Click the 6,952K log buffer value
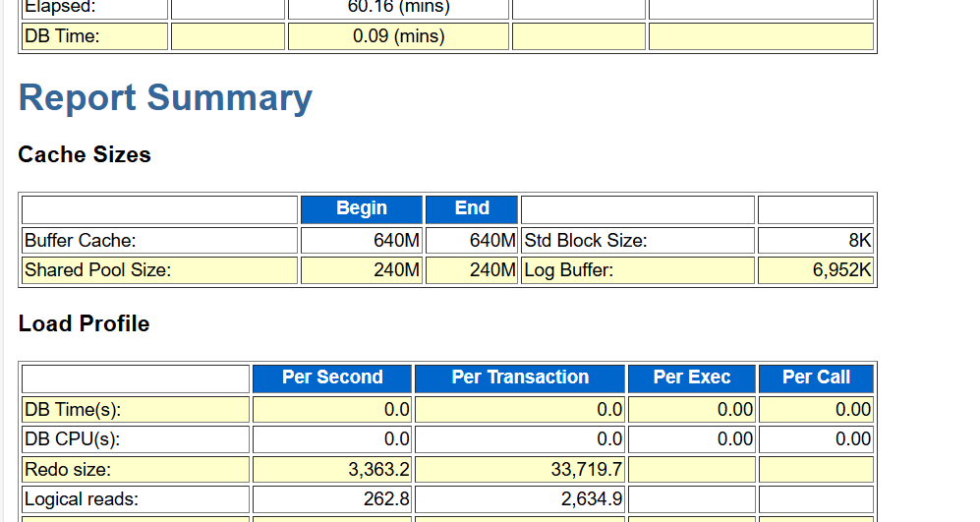This screenshot has height=522, width=980. pos(841,270)
